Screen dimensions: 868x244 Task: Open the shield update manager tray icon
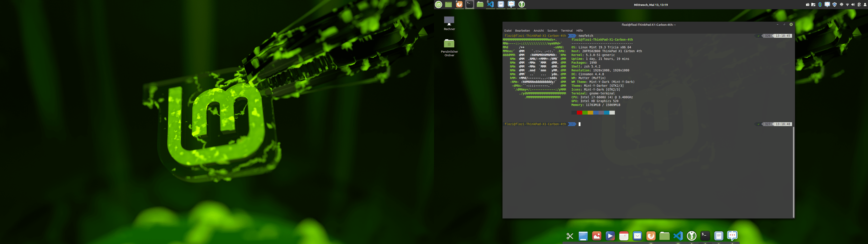pos(835,5)
